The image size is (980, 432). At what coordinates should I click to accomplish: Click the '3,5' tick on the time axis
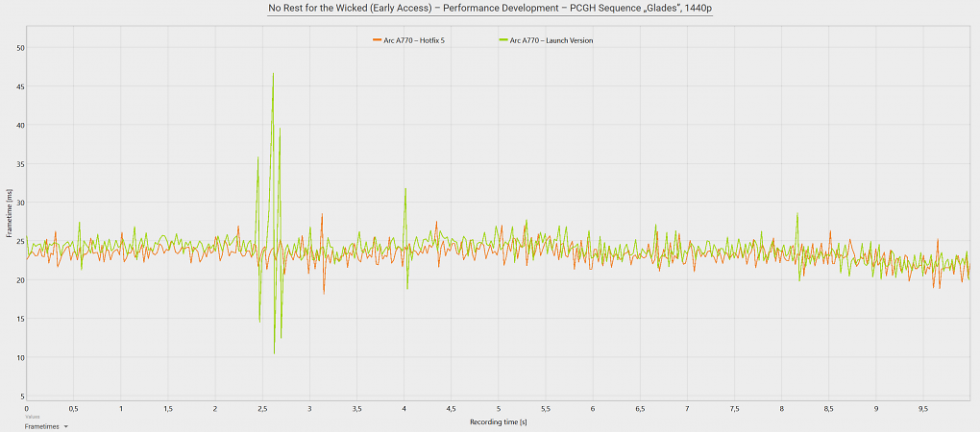[x=356, y=408]
